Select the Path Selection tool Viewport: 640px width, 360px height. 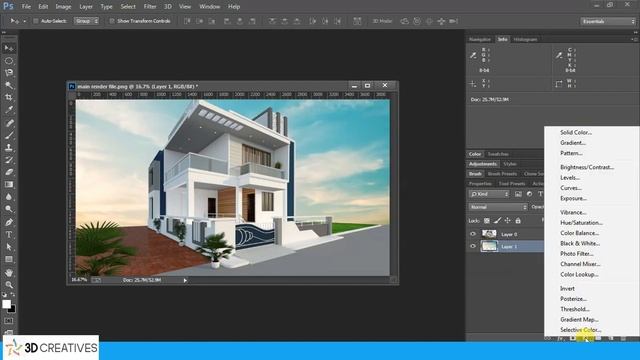point(9,247)
